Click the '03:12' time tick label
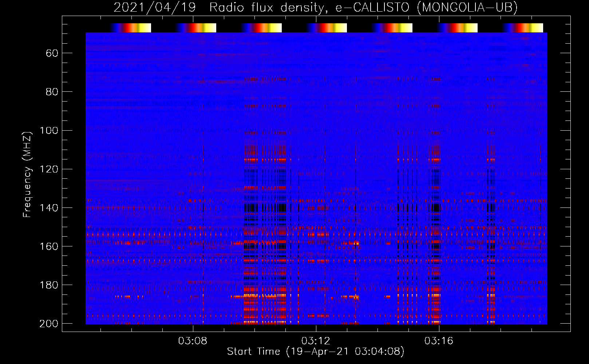Screen dimensions: 589x364 (316, 341)
